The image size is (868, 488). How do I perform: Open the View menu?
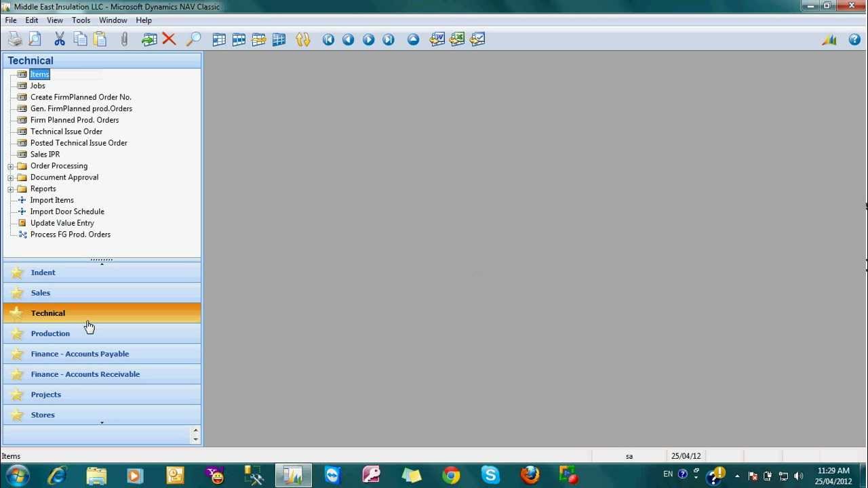click(55, 20)
